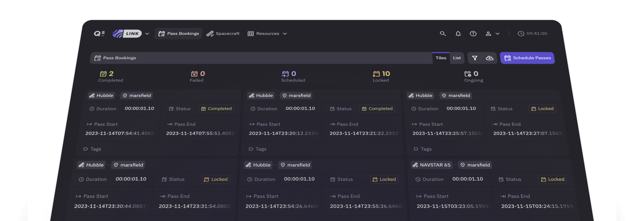644x221 pixels.
Task: Click Pass Start 2023-11-14T23:54:26 value
Action: pos(282,206)
